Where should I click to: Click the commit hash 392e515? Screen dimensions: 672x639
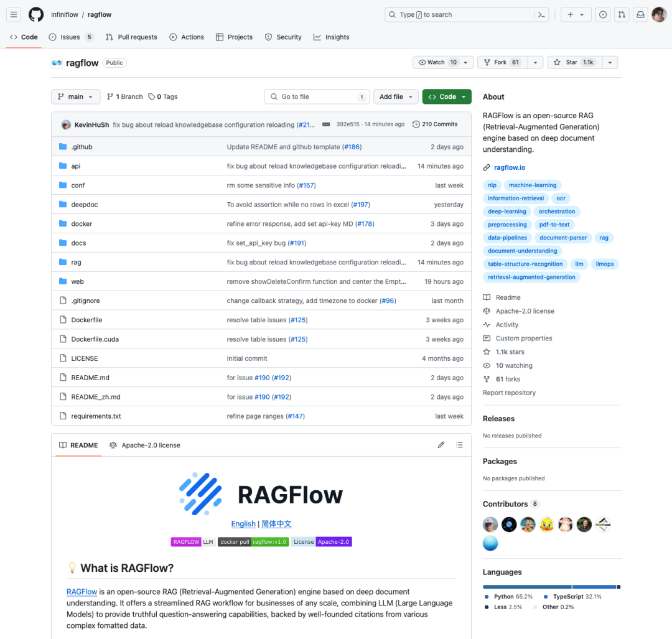click(x=348, y=124)
